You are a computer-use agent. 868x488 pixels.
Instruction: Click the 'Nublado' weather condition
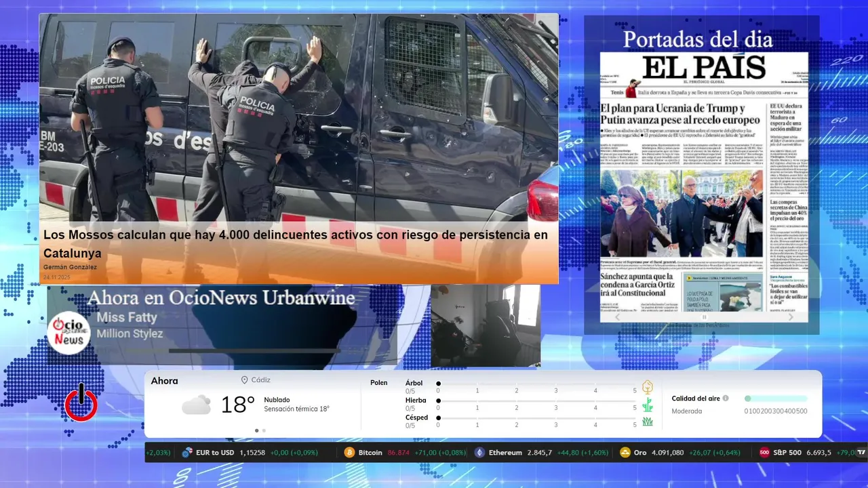(x=277, y=400)
